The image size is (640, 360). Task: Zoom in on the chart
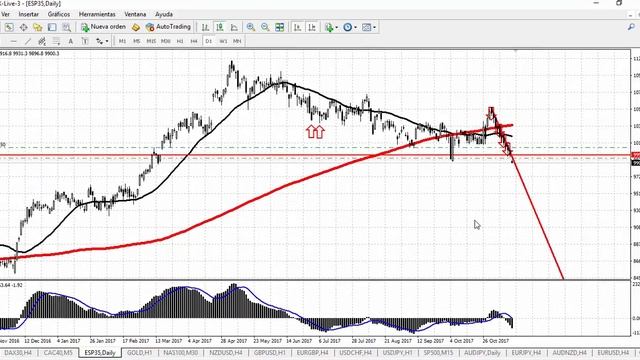251,27
